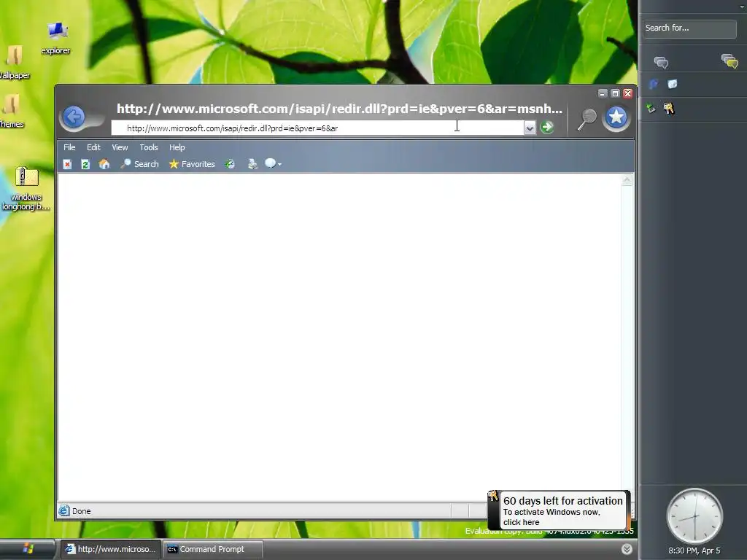Screen dimensions: 747x560
Task: Open the Favorites toolbar button
Action: point(192,164)
